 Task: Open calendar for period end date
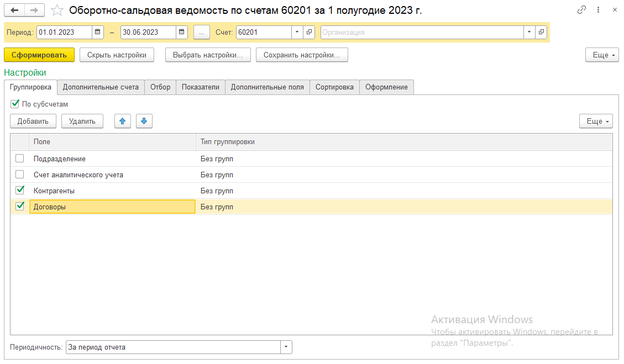point(182,33)
